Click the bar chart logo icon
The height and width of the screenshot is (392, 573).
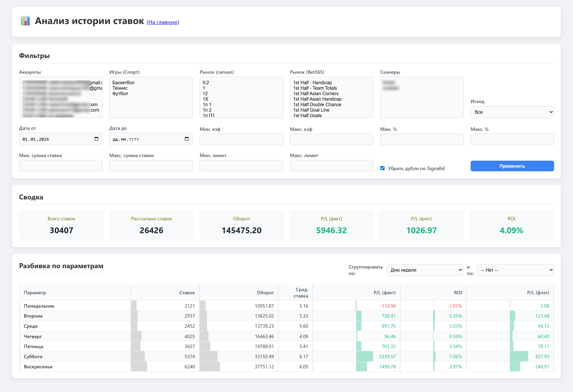point(25,21)
